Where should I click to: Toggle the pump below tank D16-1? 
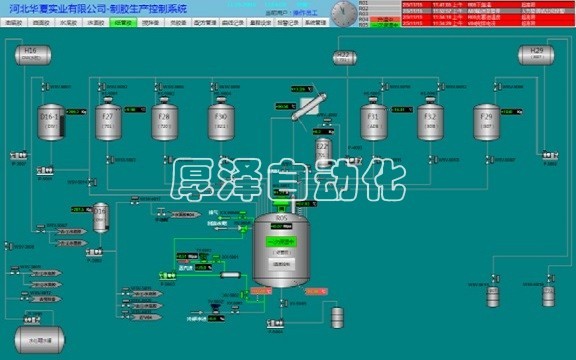45,170
